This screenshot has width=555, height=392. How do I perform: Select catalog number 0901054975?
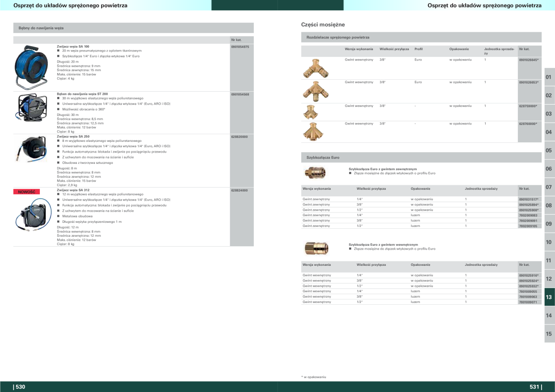coord(240,47)
